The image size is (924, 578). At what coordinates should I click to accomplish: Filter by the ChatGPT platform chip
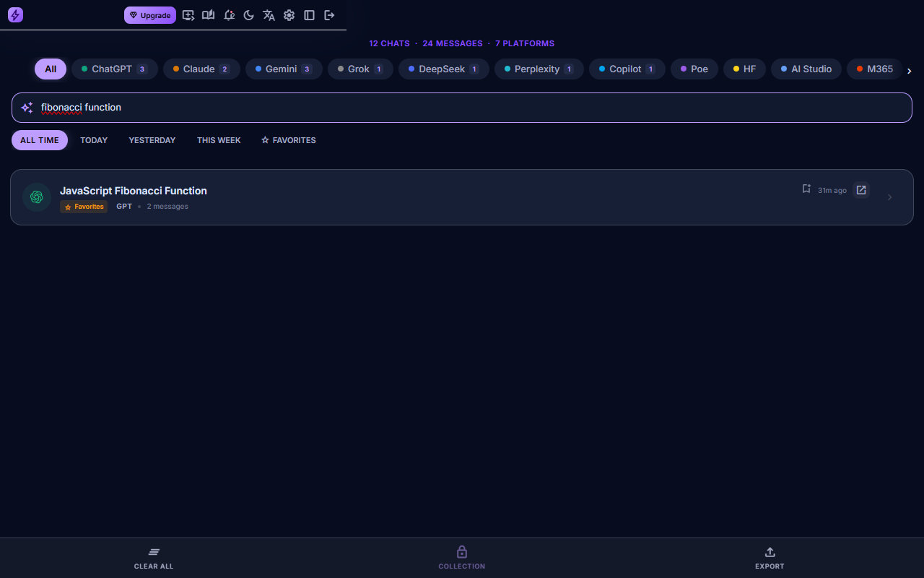[x=115, y=69]
